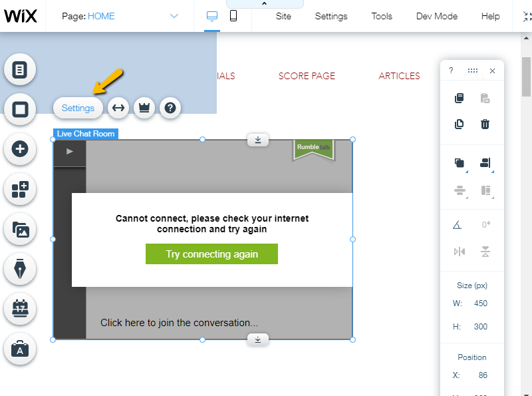Click the width W size field
Screen dimensions: 532x396
(x=480, y=303)
